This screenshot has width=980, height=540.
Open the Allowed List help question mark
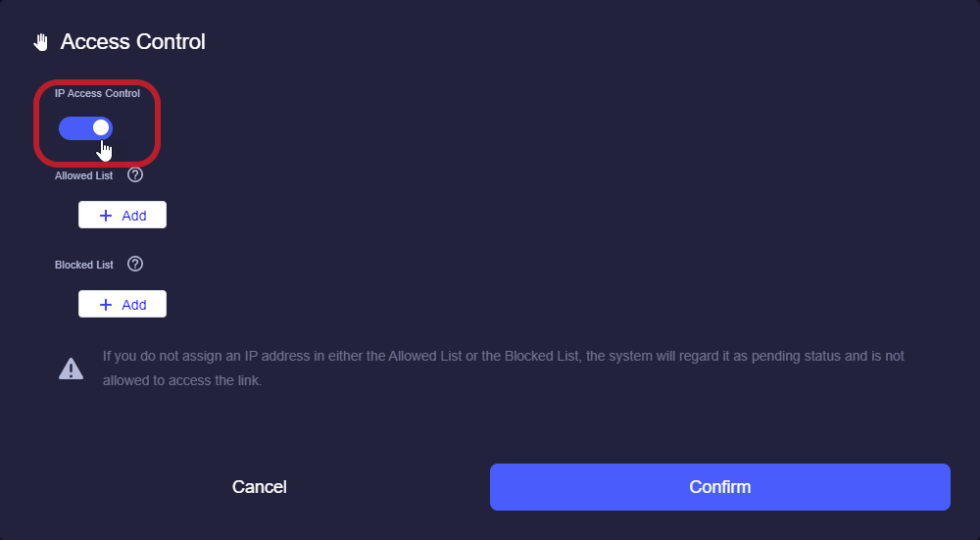135,175
